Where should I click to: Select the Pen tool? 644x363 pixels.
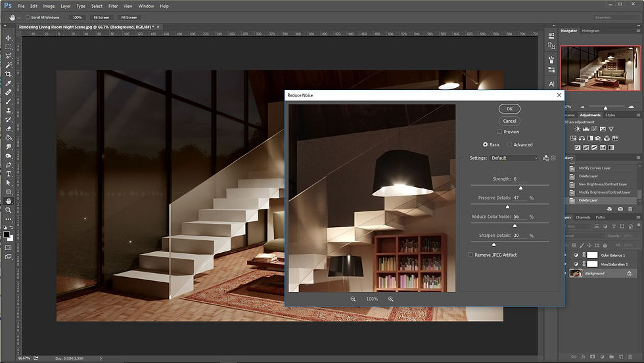point(8,165)
